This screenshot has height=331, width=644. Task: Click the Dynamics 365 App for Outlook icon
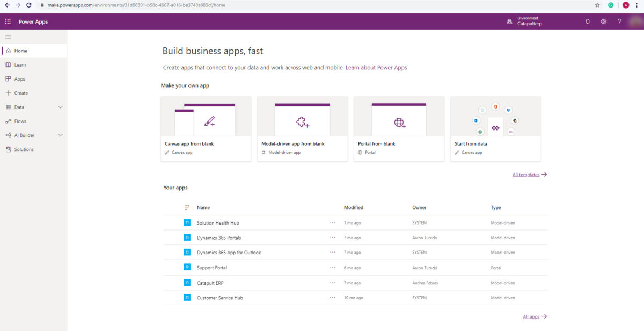click(x=187, y=253)
